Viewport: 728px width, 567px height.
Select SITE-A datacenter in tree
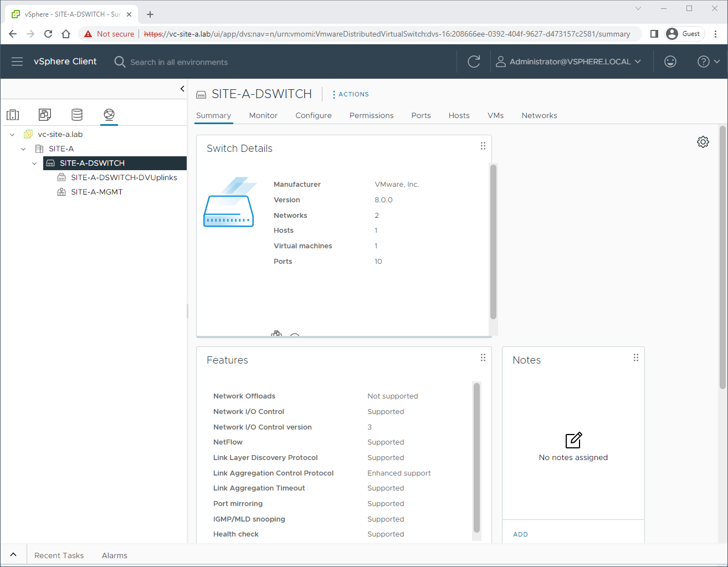click(61, 149)
